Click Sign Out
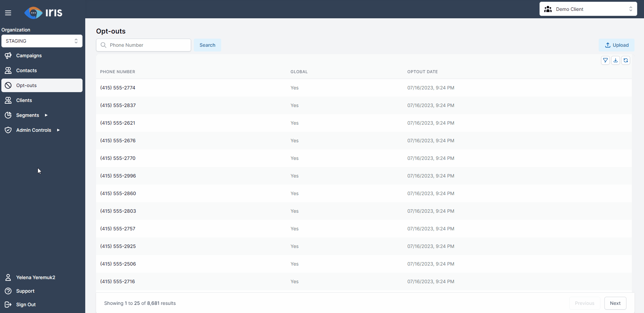 pyautogui.click(x=26, y=305)
